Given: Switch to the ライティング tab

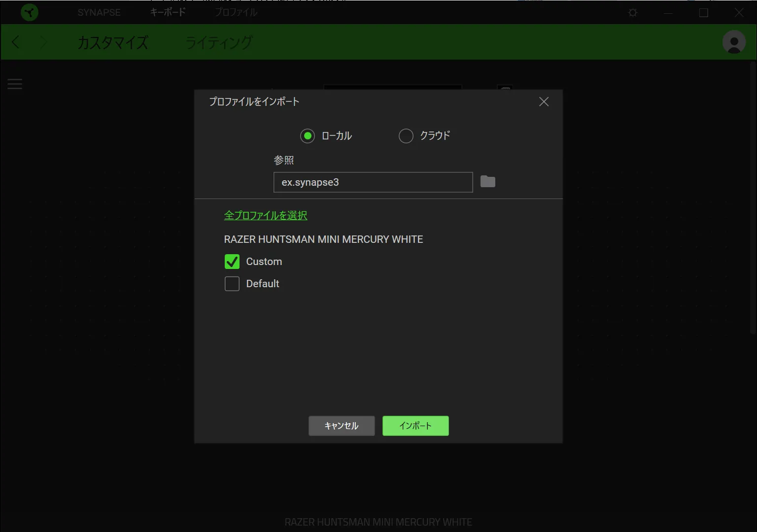Looking at the screenshot, I should point(219,43).
